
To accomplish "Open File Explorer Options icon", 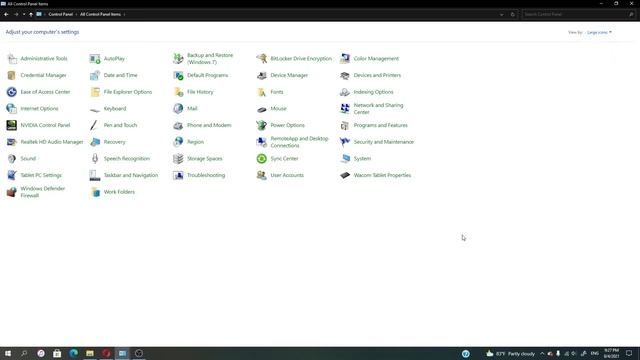I will pos(95,92).
